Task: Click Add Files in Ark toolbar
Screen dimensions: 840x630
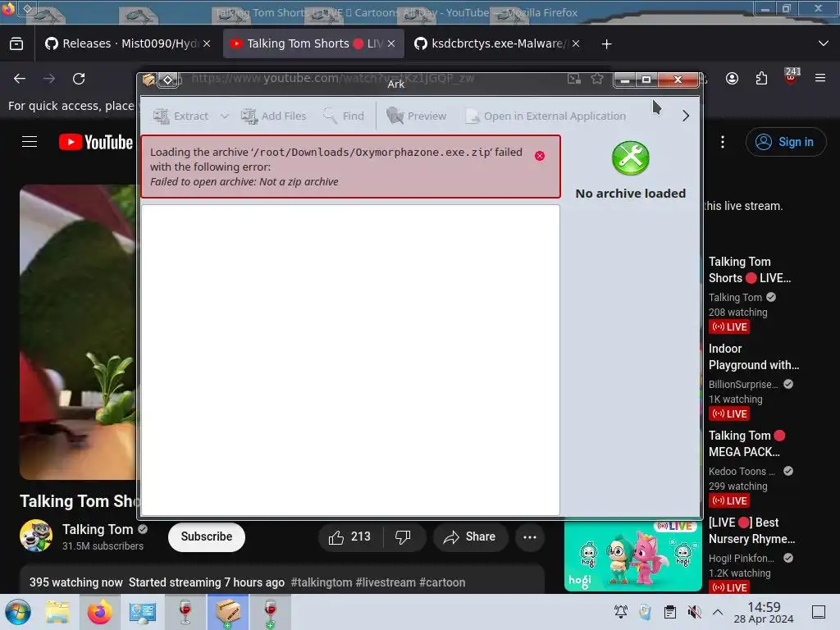Action: point(274,116)
